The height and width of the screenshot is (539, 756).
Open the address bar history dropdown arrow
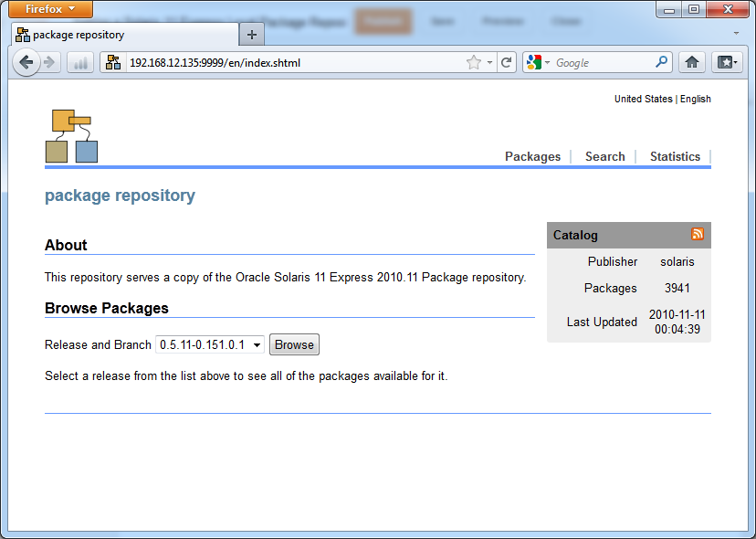coord(489,62)
